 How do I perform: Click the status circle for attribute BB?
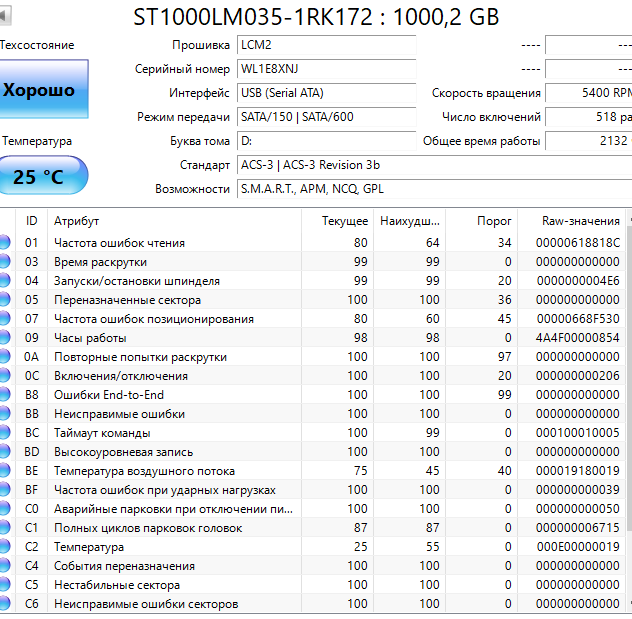4,413
